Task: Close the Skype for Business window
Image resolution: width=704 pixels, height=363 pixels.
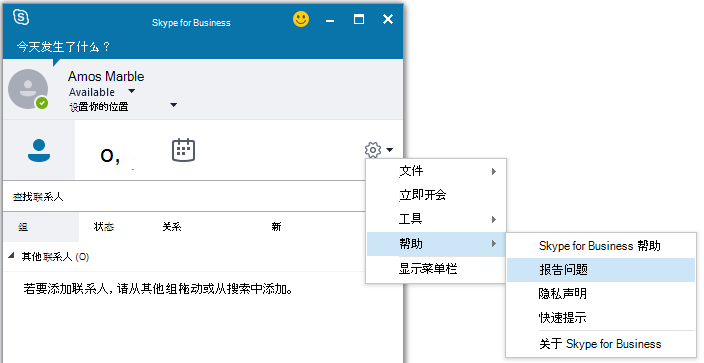Action: pos(388,19)
